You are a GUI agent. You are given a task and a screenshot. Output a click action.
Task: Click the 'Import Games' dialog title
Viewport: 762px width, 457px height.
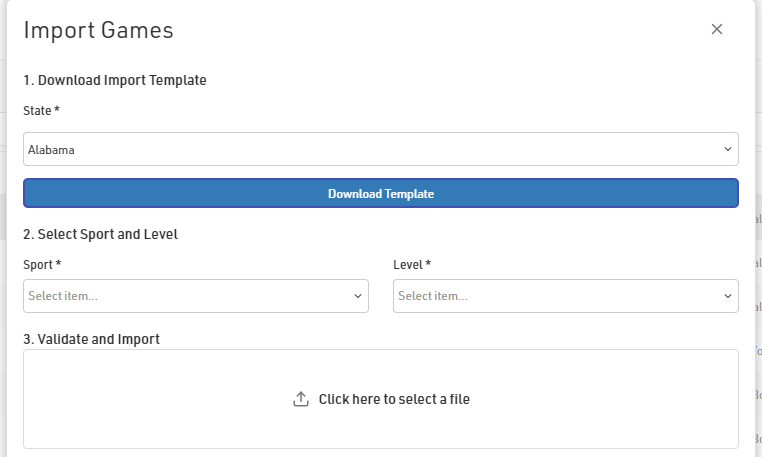[98, 30]
